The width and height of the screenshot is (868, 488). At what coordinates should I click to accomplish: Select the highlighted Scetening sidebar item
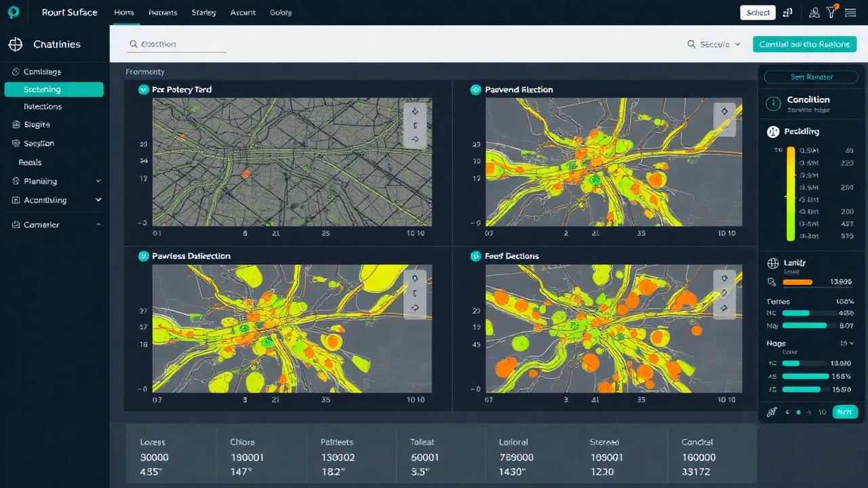[x=54, y=89]
